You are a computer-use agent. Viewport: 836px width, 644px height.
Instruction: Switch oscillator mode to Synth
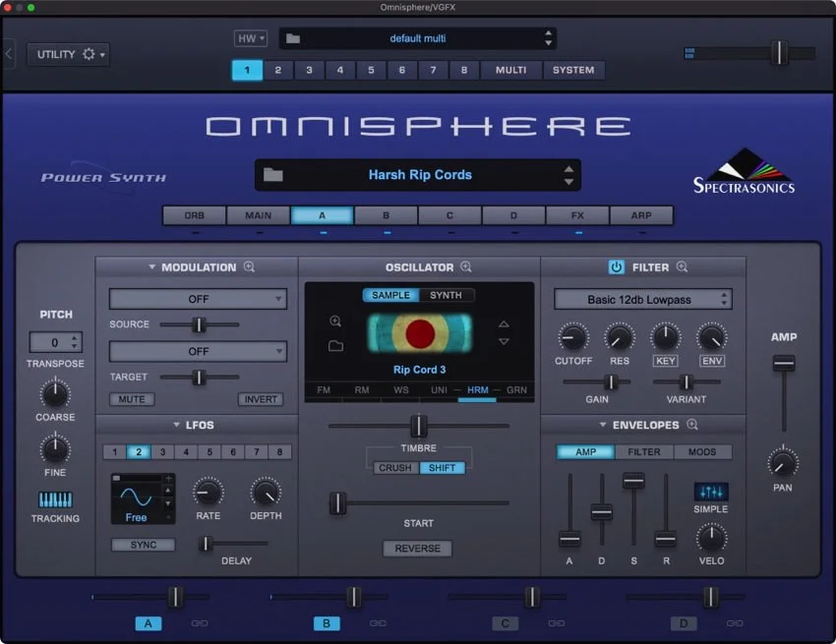tap(446, 295)
